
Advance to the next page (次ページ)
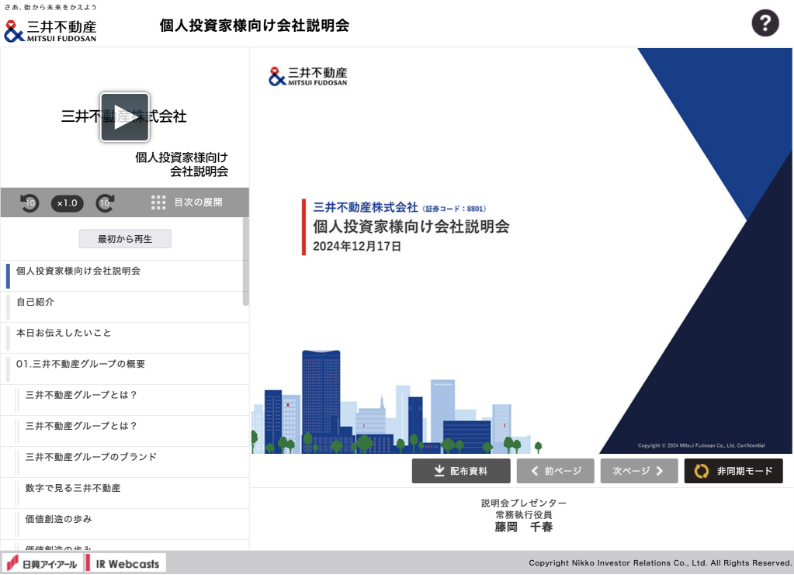[639, 471]
